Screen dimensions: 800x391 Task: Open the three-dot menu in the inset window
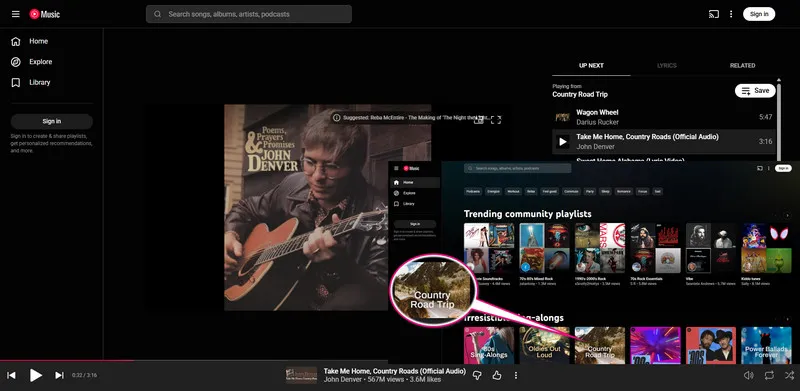click(769, 168)
